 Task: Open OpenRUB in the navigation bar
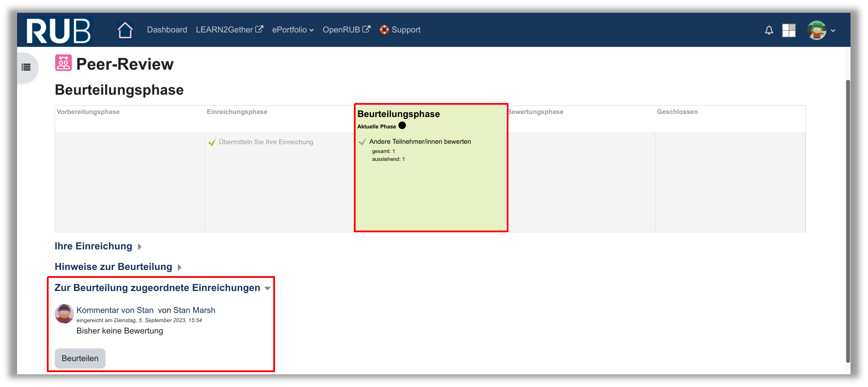point(346,30)
